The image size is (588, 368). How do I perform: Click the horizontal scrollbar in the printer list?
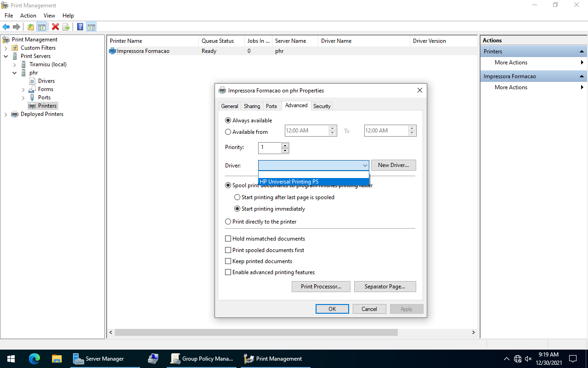point(256,332)
